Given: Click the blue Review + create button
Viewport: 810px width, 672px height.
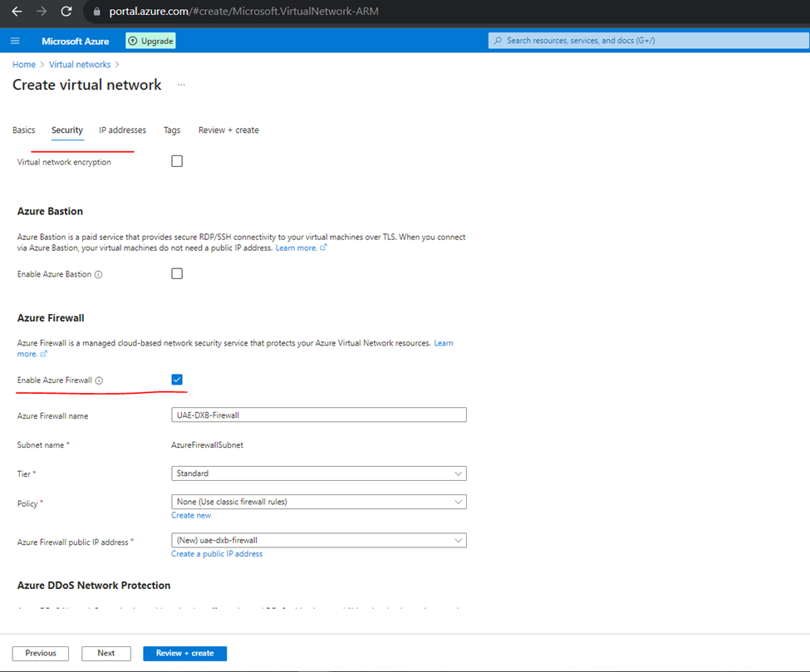Looking at the screenshot, I should (185, 654).
